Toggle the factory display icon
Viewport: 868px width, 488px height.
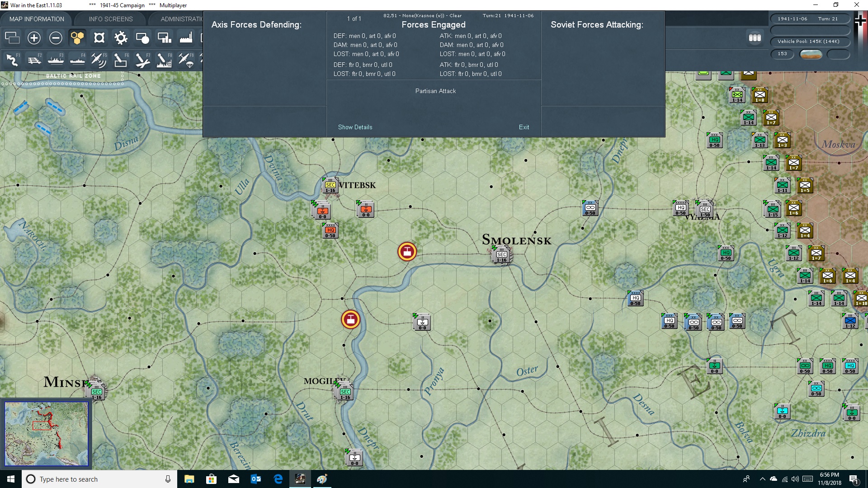coord(186,38)
